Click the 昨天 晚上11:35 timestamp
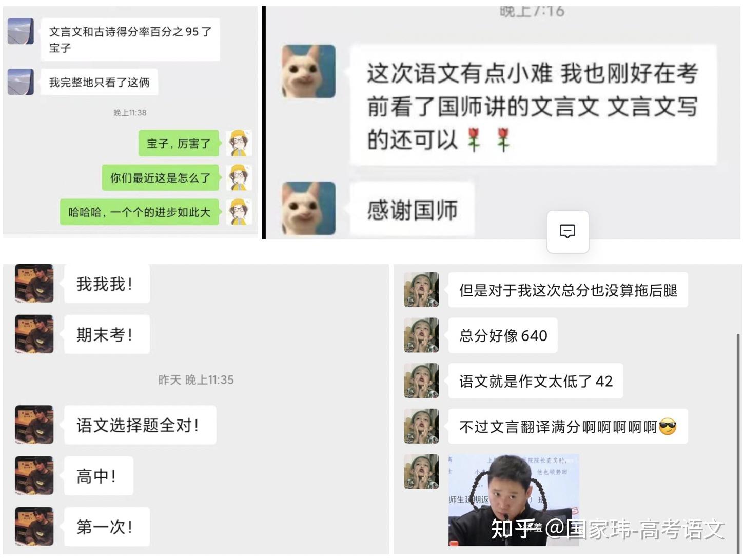 click(196, 380)
